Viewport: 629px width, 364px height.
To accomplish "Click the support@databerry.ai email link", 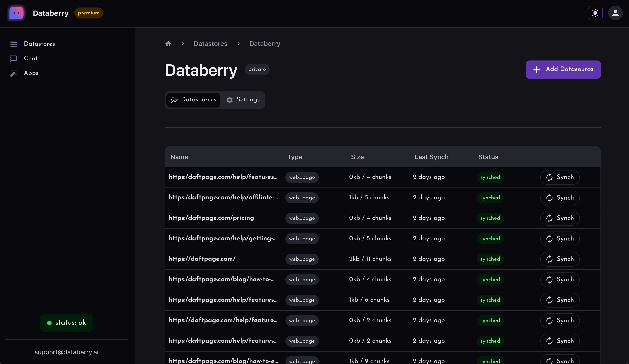I will tap(66, 352).
